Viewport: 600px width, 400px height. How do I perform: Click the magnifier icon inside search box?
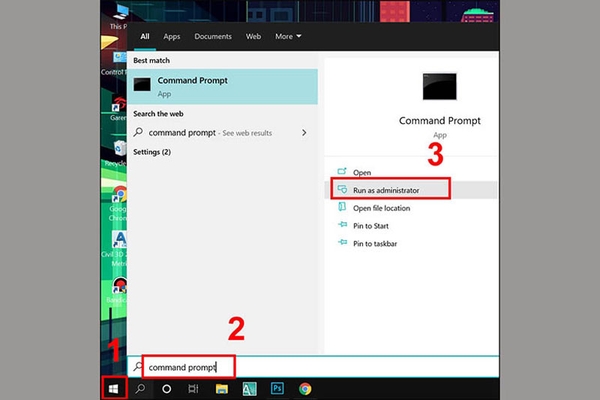point(137,367)
